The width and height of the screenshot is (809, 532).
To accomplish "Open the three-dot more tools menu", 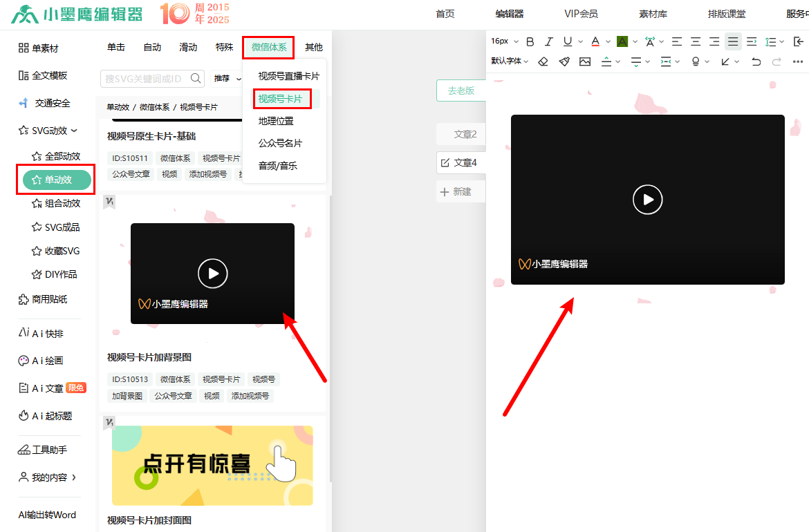I will tap(797, 61).
